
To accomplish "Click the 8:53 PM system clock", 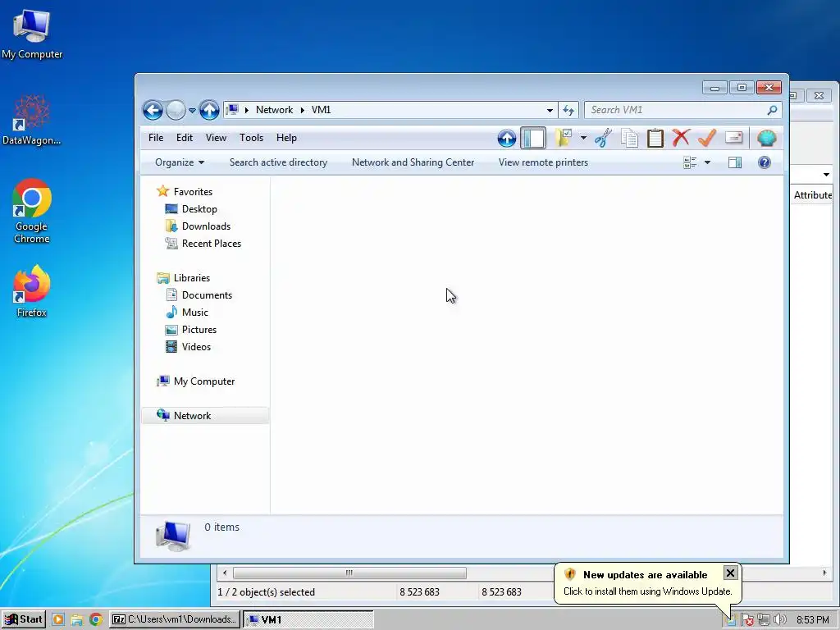I will tap(813, 620).
